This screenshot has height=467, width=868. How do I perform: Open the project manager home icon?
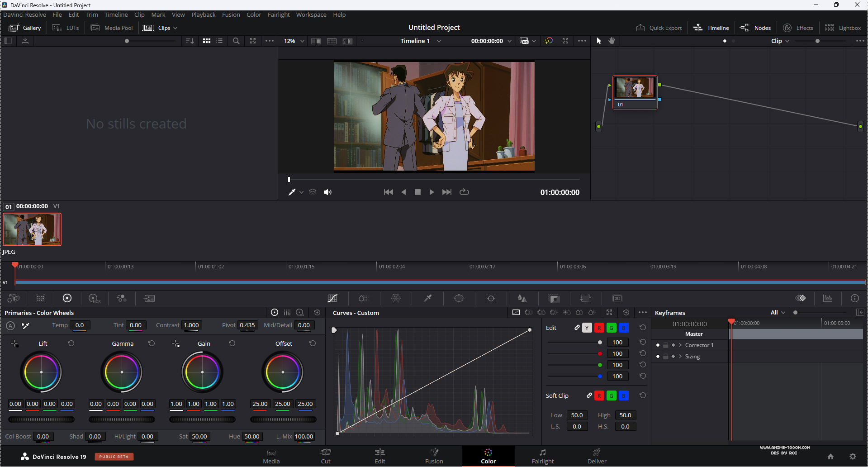(830, 457)
